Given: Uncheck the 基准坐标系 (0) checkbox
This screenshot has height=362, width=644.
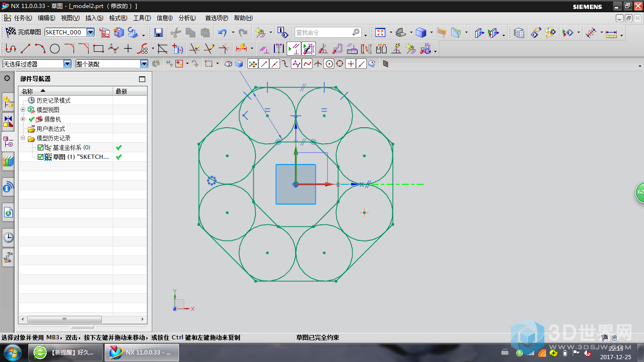Looking at the screenshot, I should pyautogui.click(x=41, y=148).
